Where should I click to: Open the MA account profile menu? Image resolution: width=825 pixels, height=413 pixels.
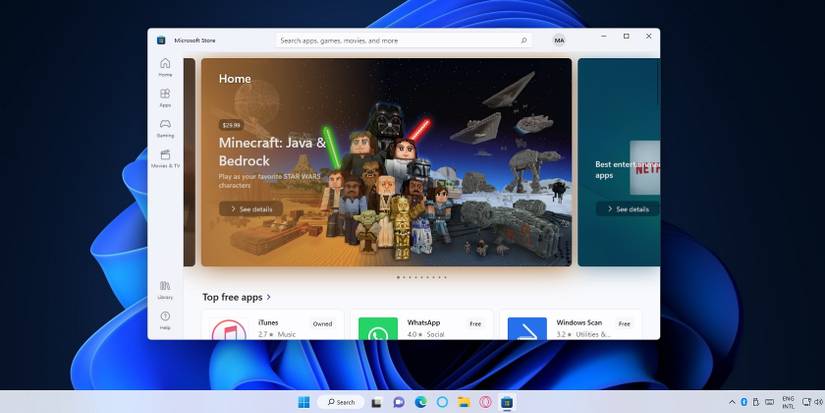coord(559,41)
